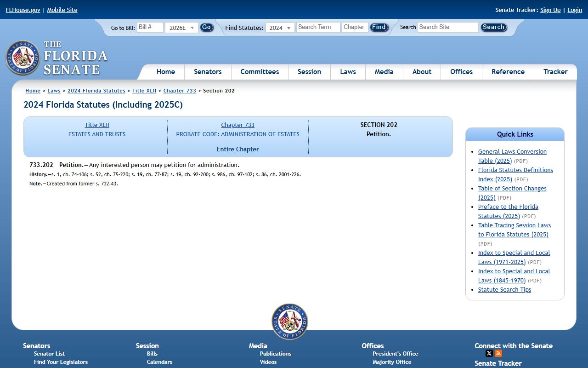Open the footer President's Office link
Viewport: 588px width, 368px height.
[396, 353]
